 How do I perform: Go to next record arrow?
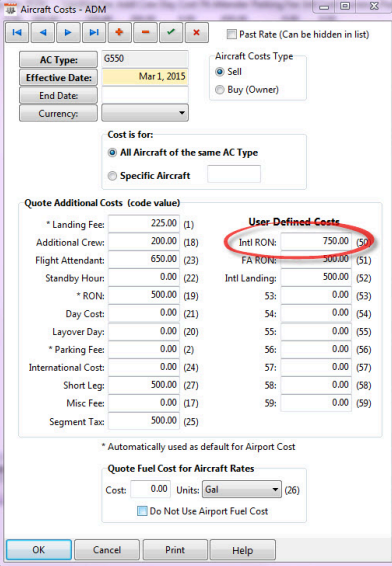68,32
